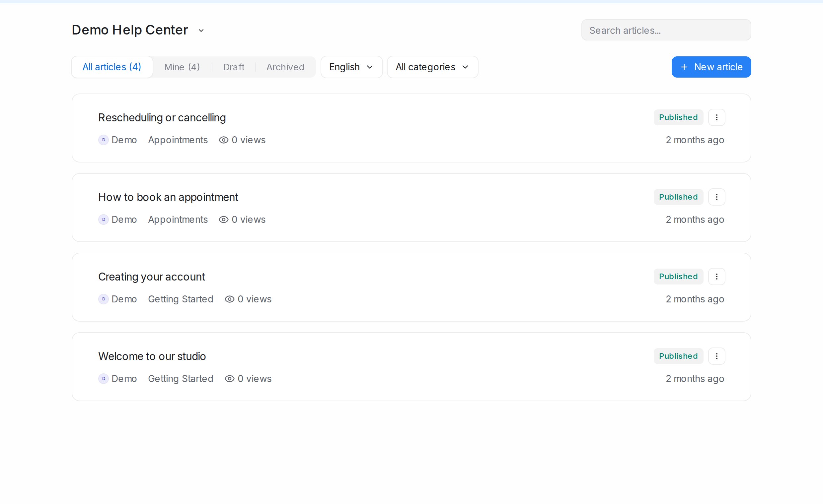Open the Rescheduling or cancelling article
The width and height of the screenshot is (823, 504).
click(162, 118)
